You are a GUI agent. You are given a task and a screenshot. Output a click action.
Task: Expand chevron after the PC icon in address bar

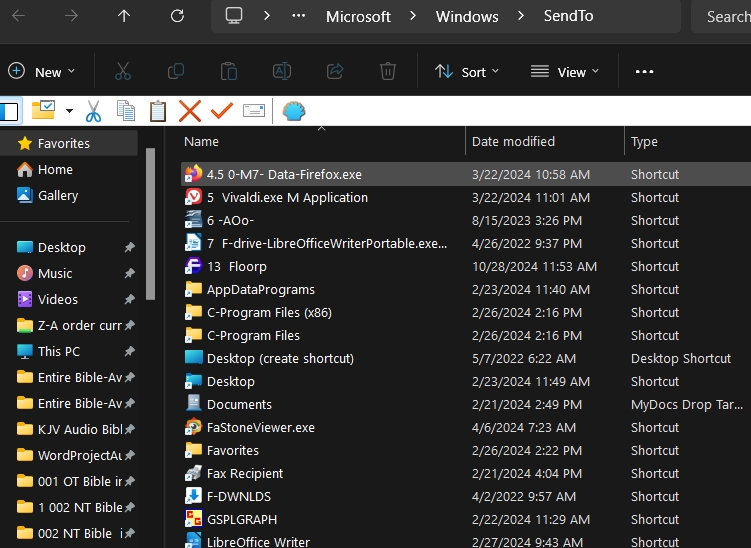click(x=267, y=16)
